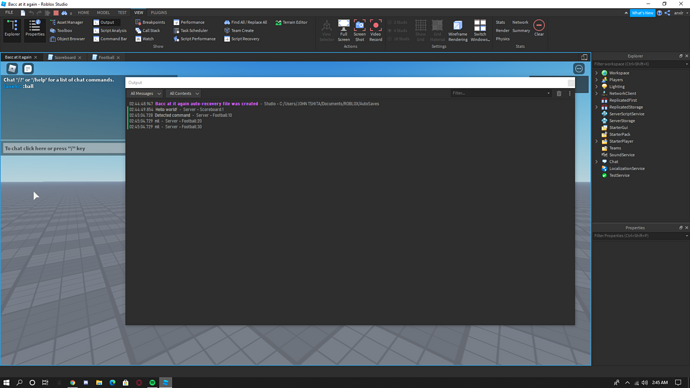Click the in-game chat input bar
The height and width of the screenshot is (388, 690).
tap(64, 148)
